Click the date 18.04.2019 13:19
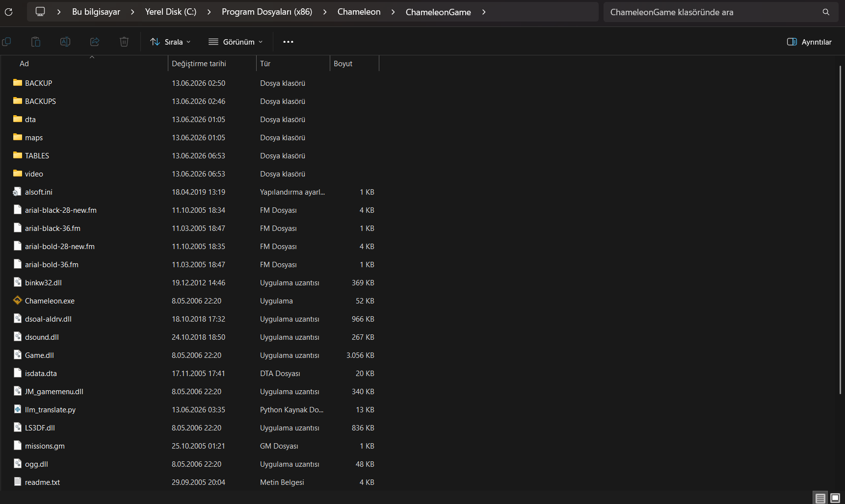This screenshot has height=504, width=845. click(198, 192)
